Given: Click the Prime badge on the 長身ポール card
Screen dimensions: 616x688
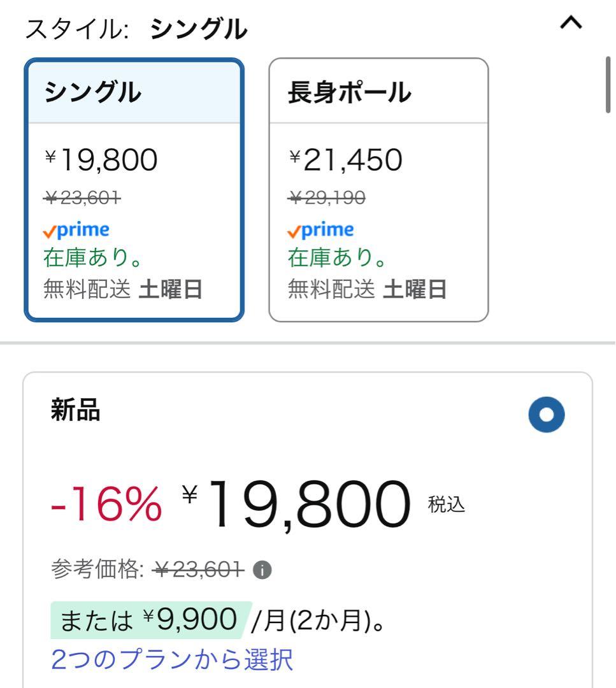Looking at the screenshot, I should tap(320, 229).
